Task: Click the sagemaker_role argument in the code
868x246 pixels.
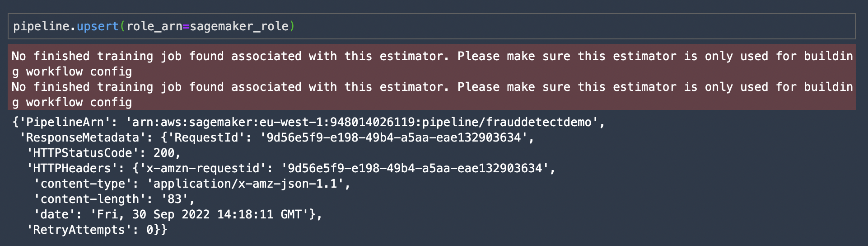Action: pyautogui.click(x=239, y=26)
